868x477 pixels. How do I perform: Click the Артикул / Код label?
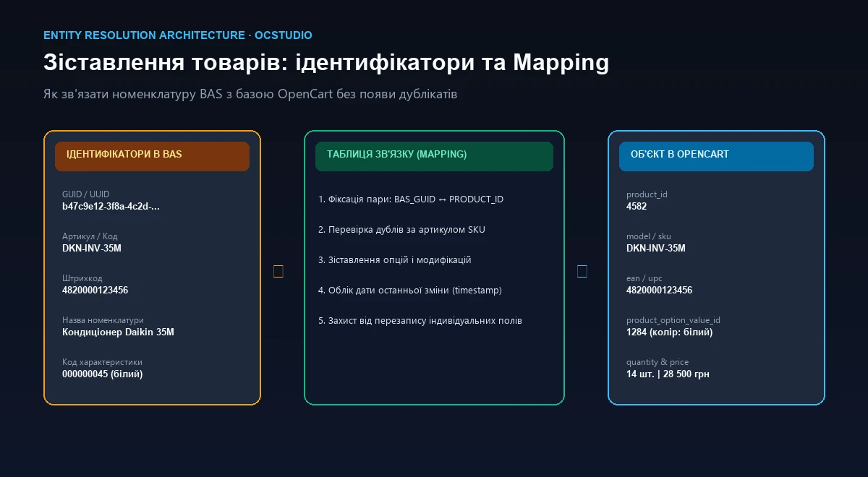[x=90, y=236]
